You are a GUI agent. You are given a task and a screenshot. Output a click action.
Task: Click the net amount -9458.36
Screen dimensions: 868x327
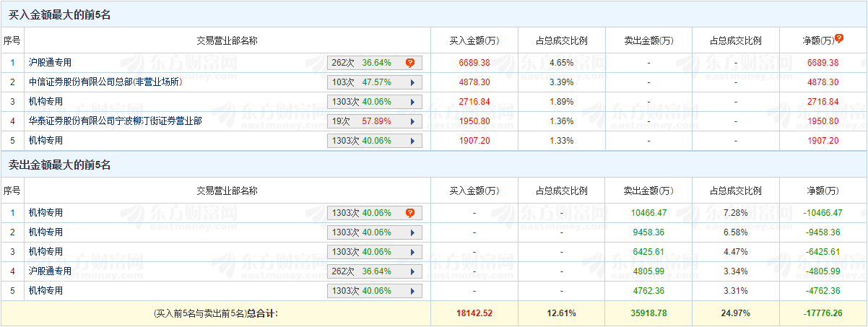[823, 232]
